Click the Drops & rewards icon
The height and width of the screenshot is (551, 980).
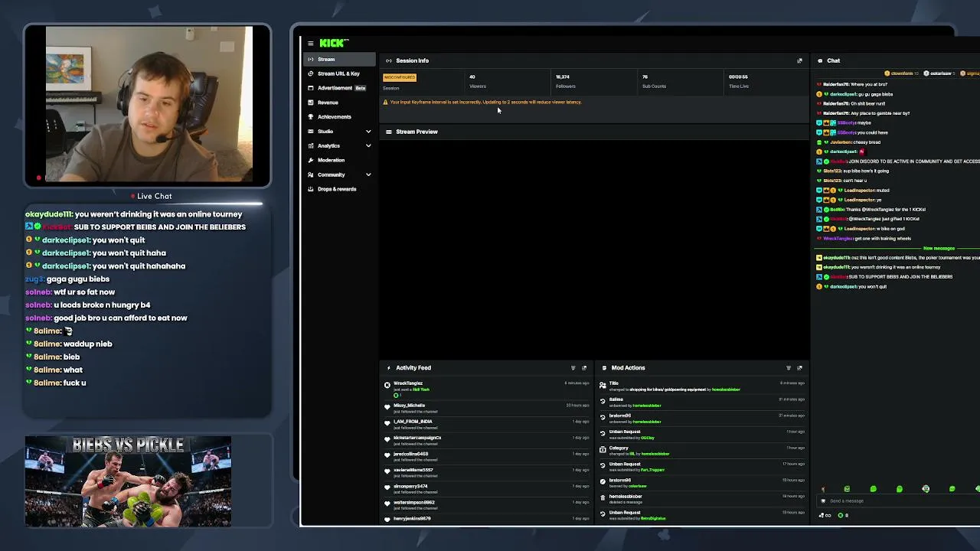point(310,189)
